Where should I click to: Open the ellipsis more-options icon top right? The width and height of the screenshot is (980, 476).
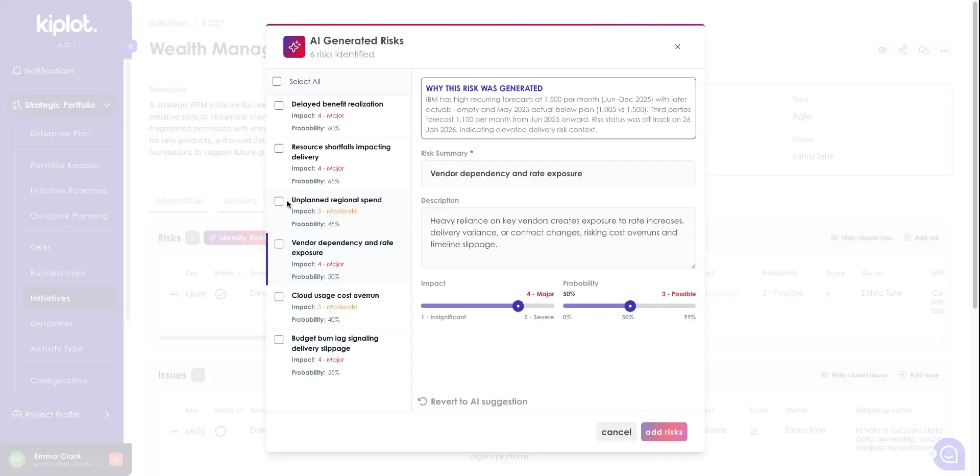945,50
